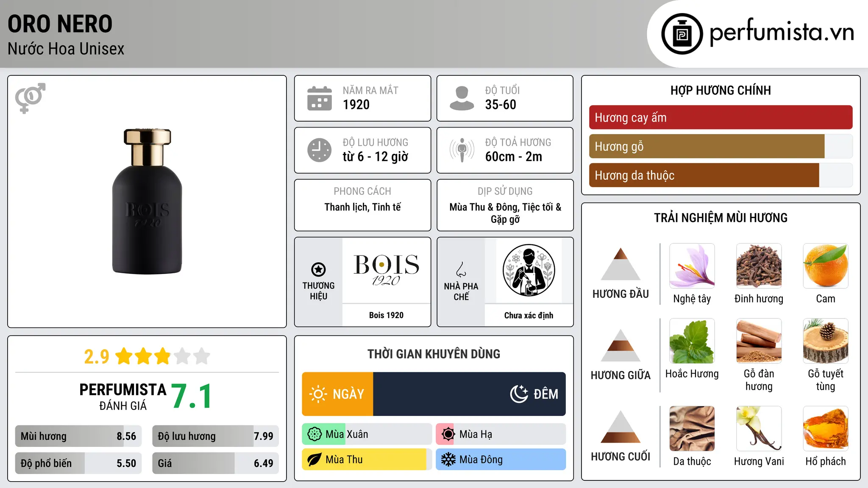
Task: Click the Độ lưu hương 7.99 rating bar
Action: pyautogui.click(x=216, y=436)
